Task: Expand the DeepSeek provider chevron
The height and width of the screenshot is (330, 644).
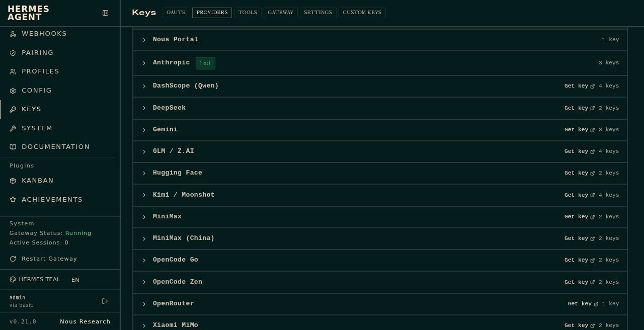Action: click(x=144, y=108)
